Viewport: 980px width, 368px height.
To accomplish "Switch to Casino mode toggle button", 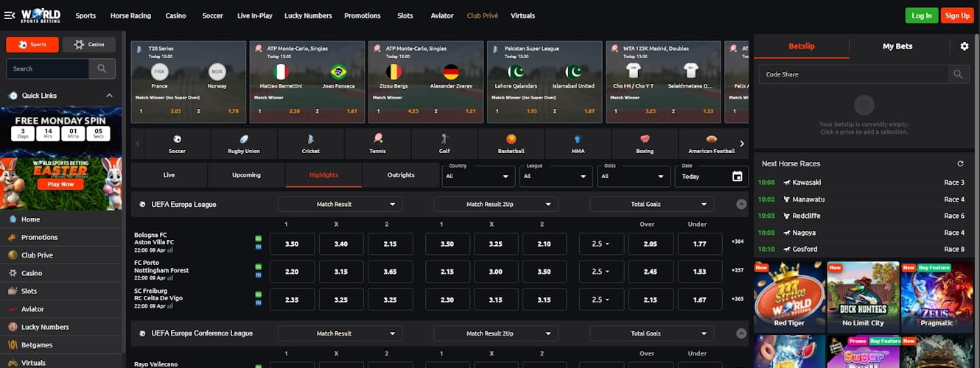I will (x=89, y=44).
